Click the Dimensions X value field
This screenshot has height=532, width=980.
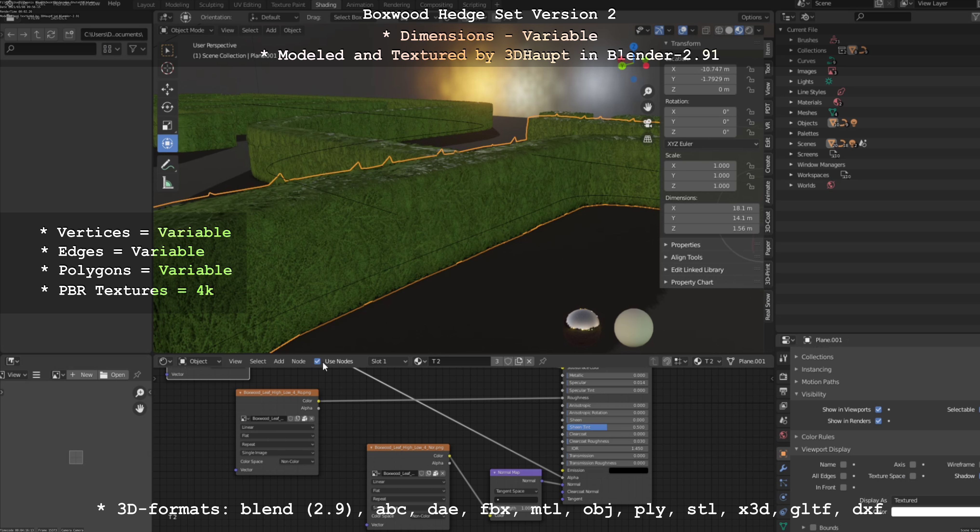click(x=712, y=208)
